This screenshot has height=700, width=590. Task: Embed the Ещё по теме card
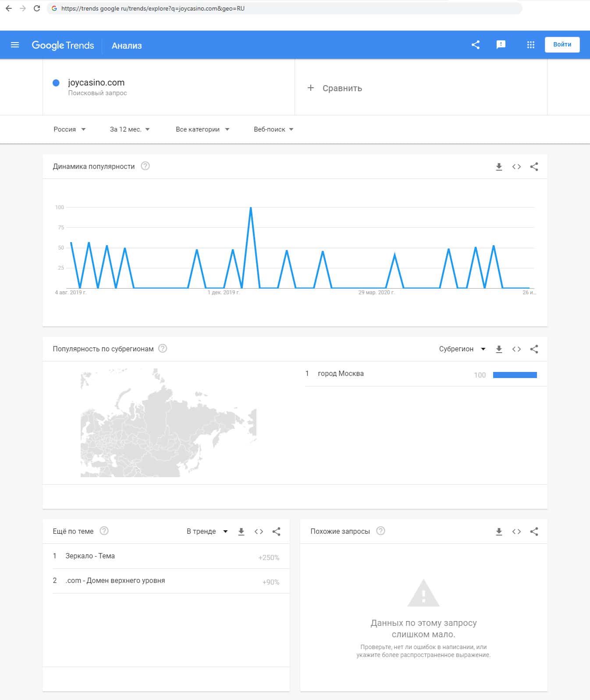259,532
